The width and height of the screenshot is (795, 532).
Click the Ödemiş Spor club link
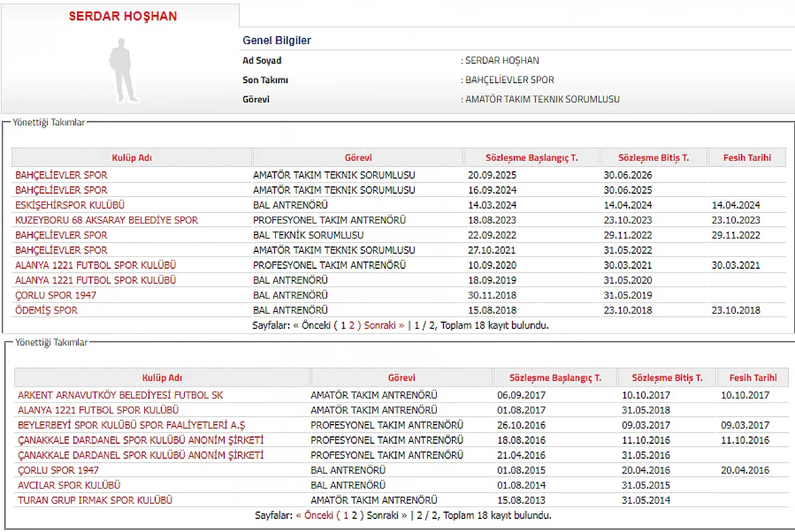pos(47,310)
